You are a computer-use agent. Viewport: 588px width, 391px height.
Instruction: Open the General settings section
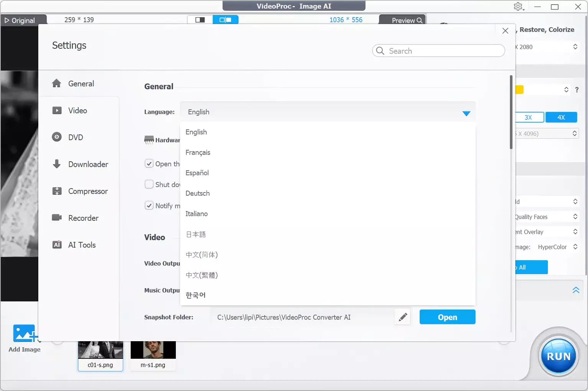(79, 84)
